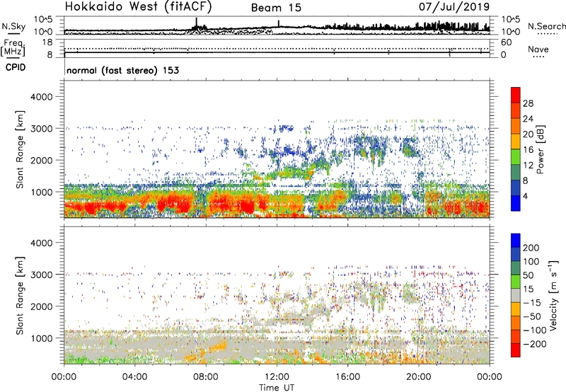The image size is (566, 392).
Task: Click the 50 value on velocity colorbar
Action: coord(528,275)
